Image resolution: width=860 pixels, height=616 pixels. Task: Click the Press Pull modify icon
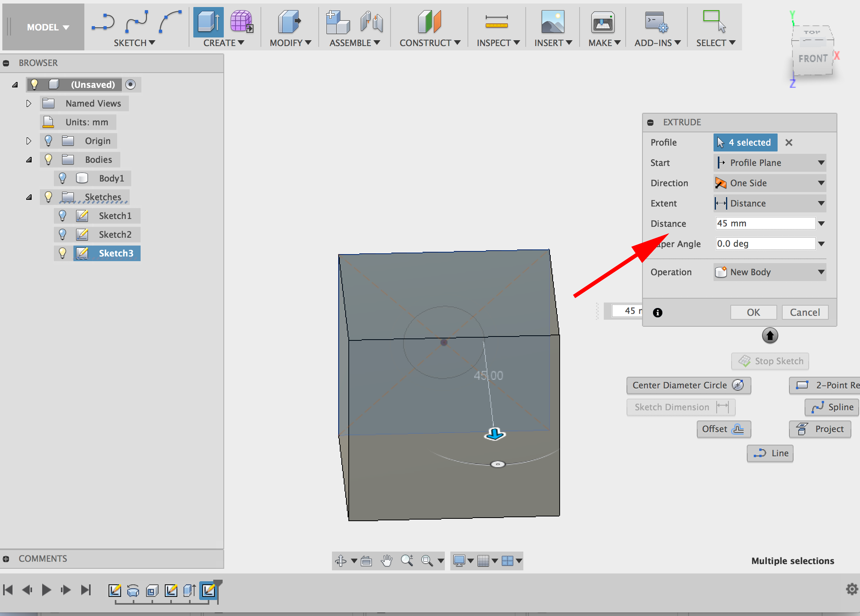point(290,21)
